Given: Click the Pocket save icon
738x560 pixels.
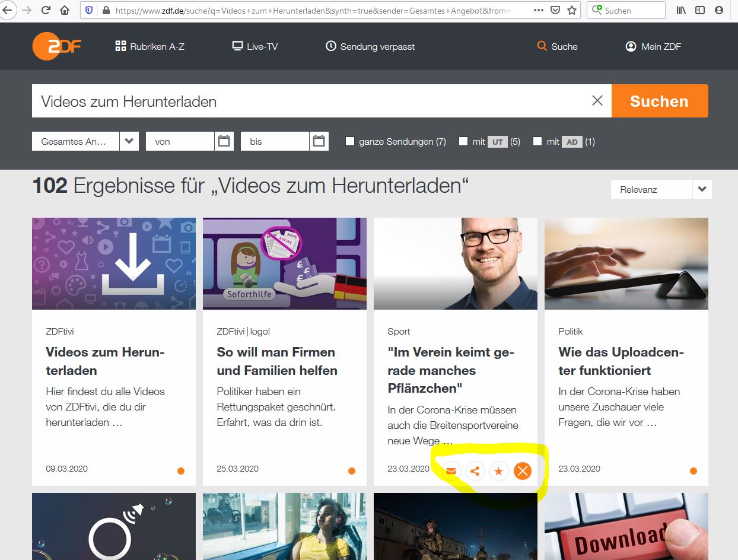Looking at the screenshot, I should pyautogui.click(x=555, y=11).
